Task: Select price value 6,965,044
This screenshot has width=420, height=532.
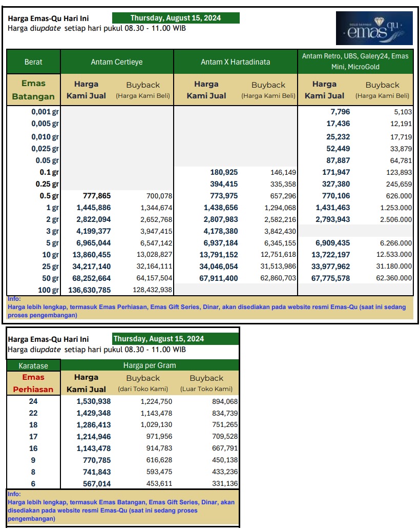Action: point(94,243)
